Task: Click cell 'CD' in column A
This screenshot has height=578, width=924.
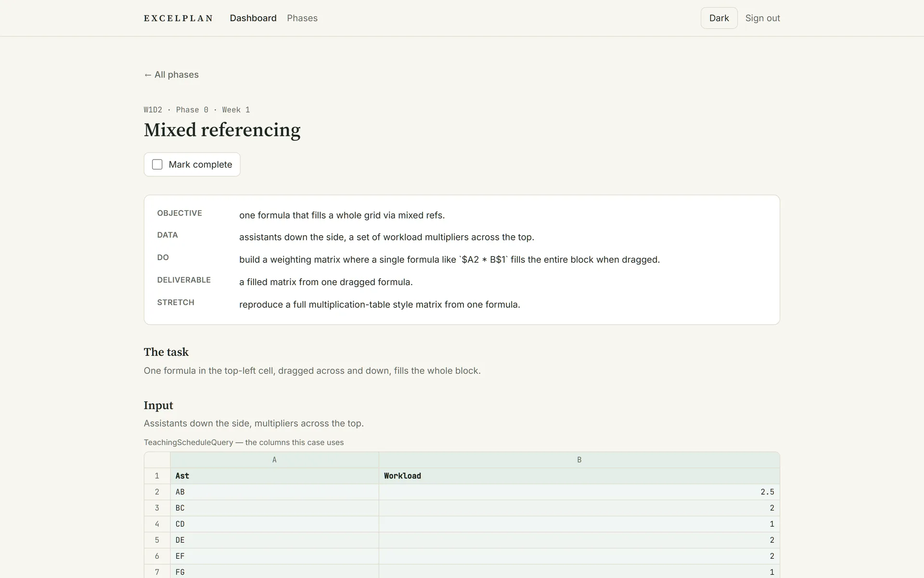Action: (x=274, y=524)
